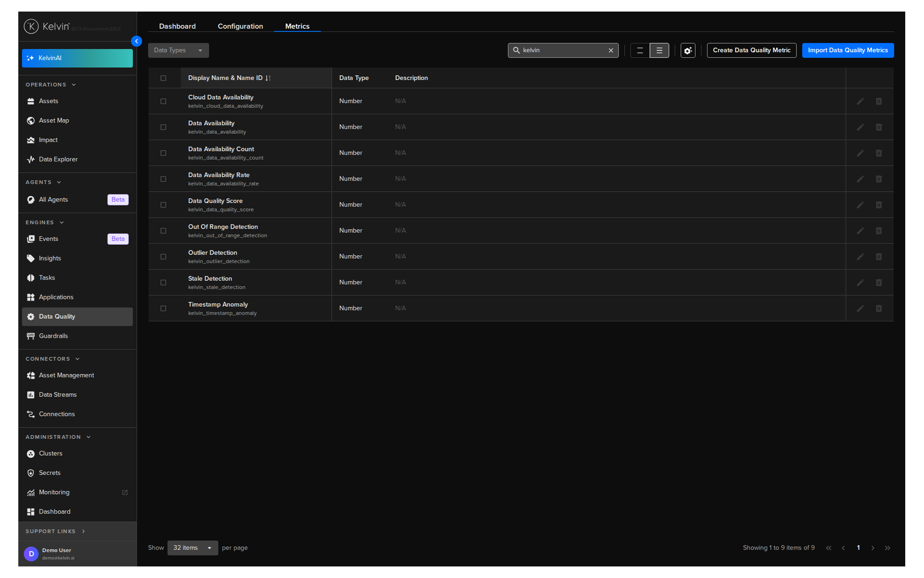Select the Metrics tab
Viewport: 924px width, 578px height.
point(297,26)
